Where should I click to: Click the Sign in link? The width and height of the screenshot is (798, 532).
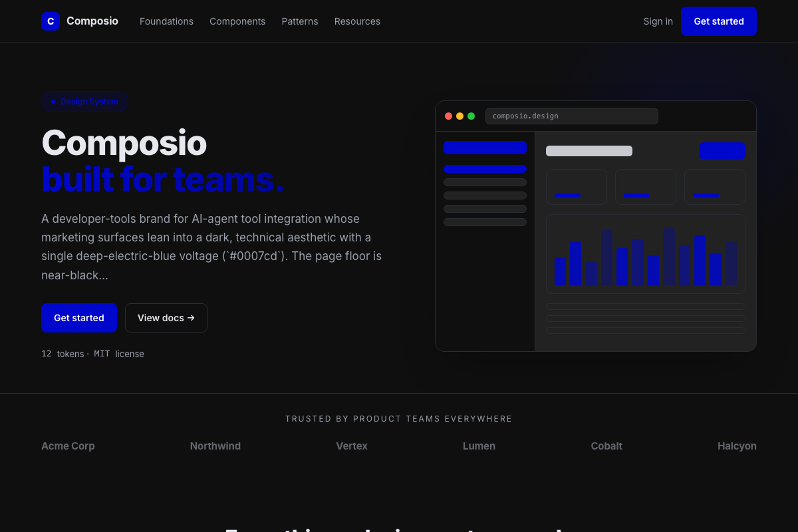[658, 21]
